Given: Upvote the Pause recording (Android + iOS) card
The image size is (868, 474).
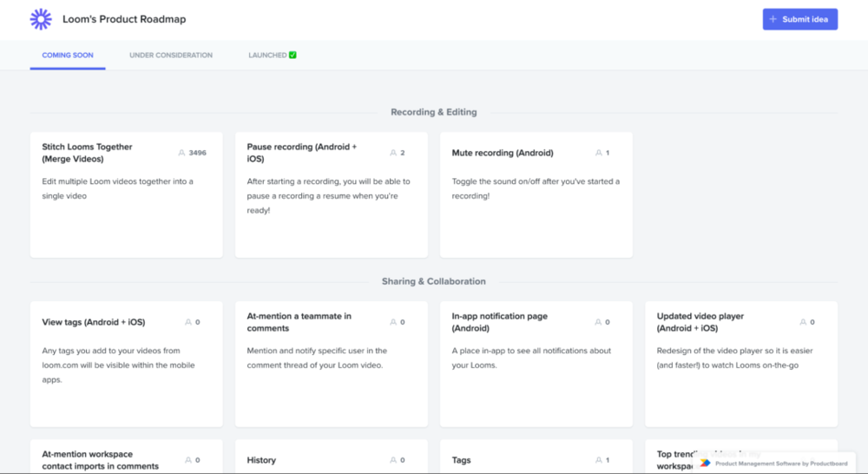Looking at the screenshot, I should click(393, 153).
